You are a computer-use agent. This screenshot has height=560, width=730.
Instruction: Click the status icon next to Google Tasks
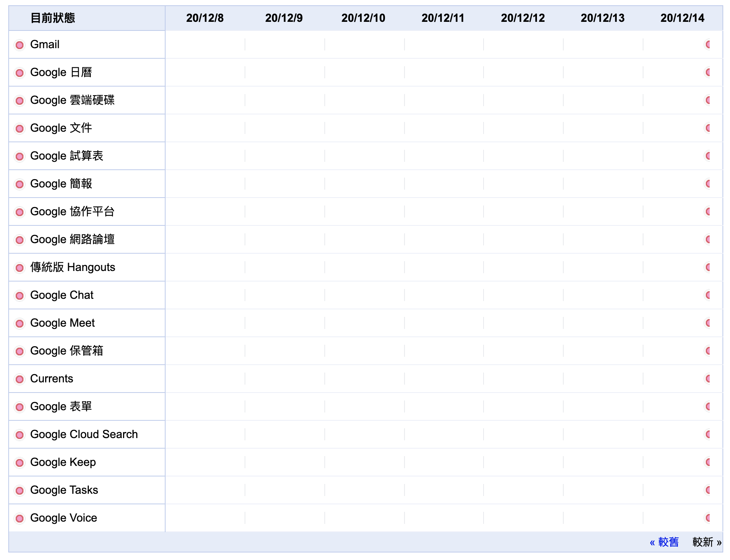click(20, 491)
